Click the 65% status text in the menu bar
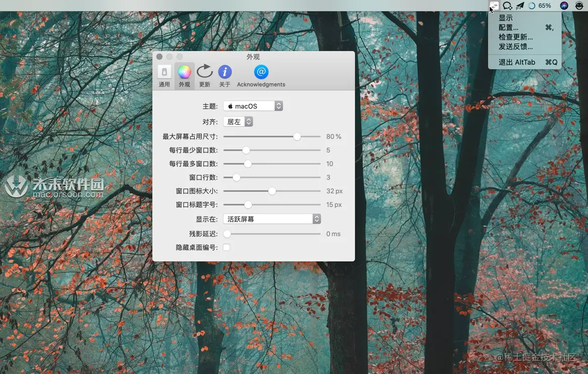Screen dimensions: 588x374 point(545,6)
